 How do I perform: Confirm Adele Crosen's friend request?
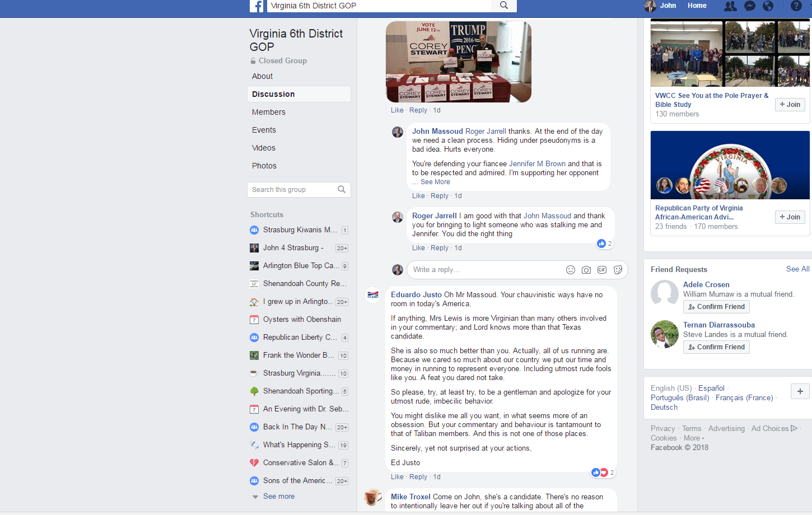tap(716, 307)
